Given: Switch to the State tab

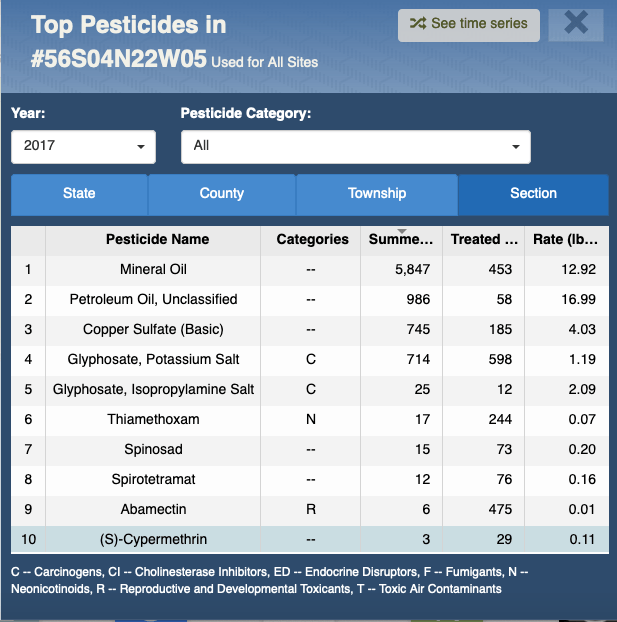Looking at the screenshot, I should point(79,194).
